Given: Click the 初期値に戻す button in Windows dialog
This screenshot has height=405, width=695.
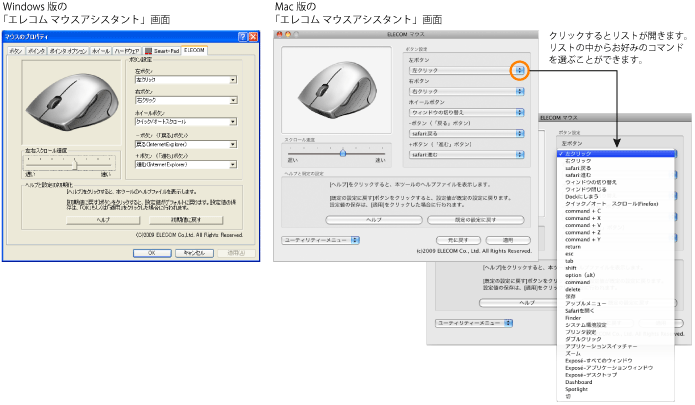Looking at the screenshot, I should (186, 220).
